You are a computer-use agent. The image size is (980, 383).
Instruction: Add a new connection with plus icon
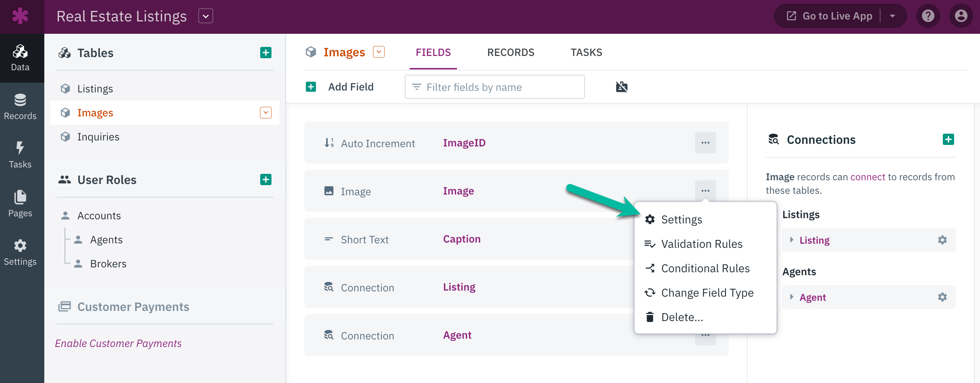(x=948, y=140)
